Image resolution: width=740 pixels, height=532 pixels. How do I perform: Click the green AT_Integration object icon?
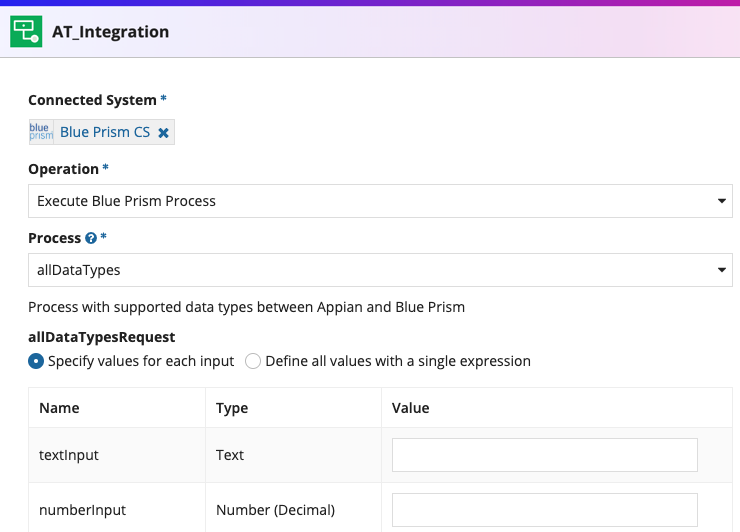click(x=26, y=32)
